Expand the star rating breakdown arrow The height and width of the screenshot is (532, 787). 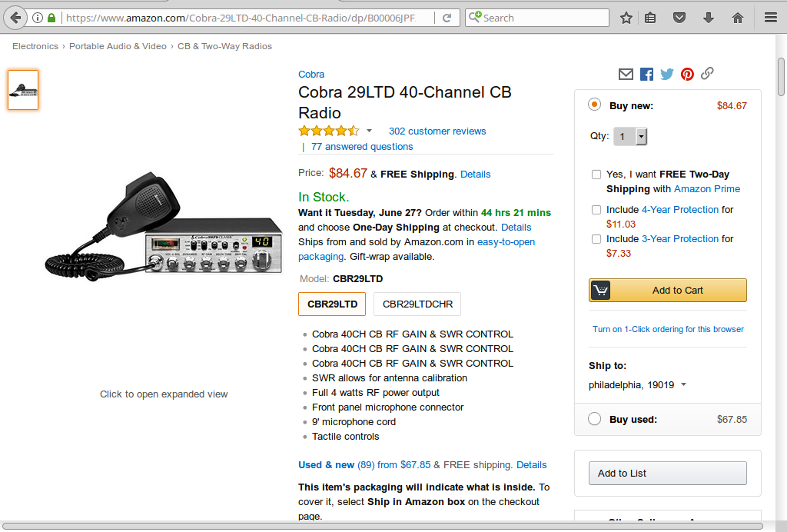(x=369, y=131)
